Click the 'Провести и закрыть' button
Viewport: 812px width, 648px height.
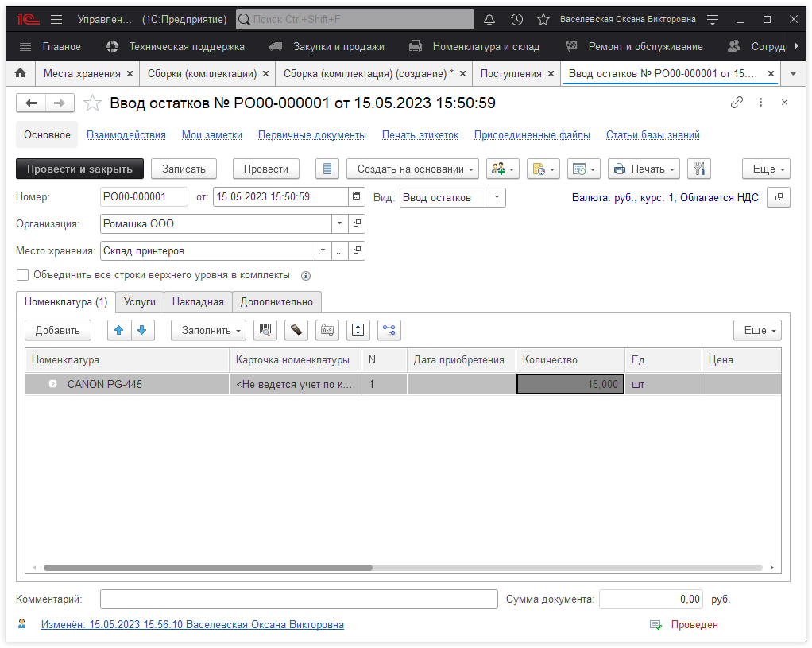(79, 169)
